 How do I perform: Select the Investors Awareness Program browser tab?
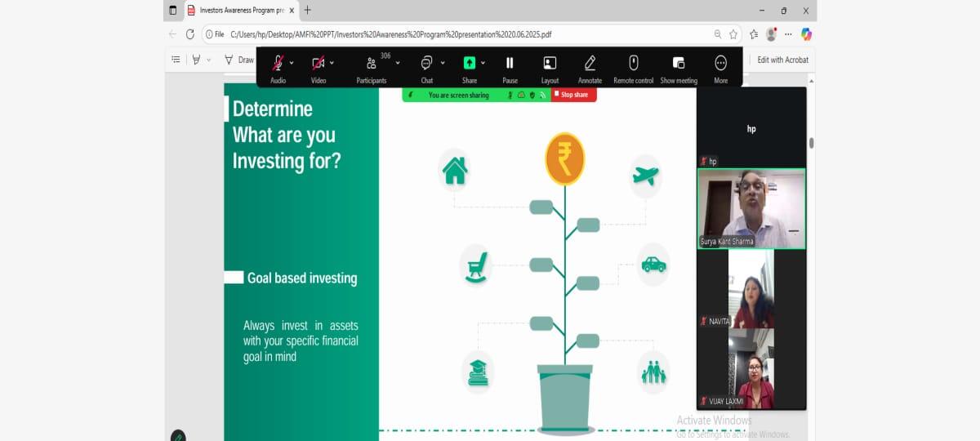(241, 11)
